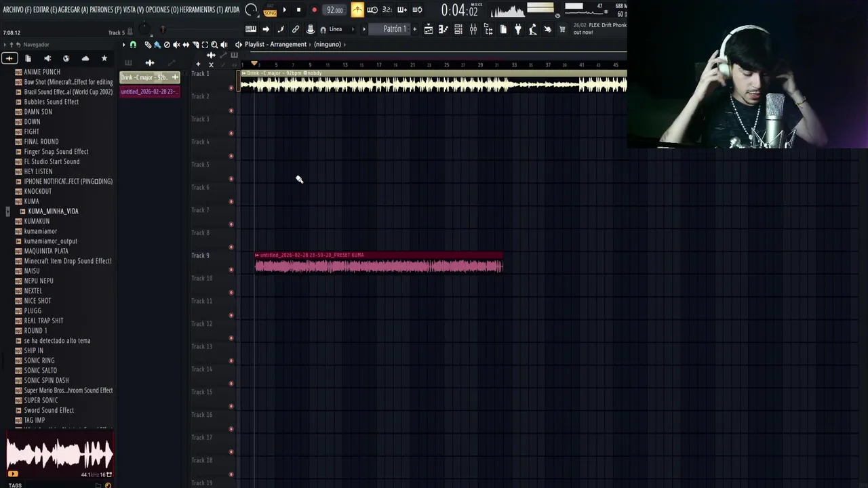The image size is (868, 488).
Task: Open the VISTA menu
Action: coord(134,9)
